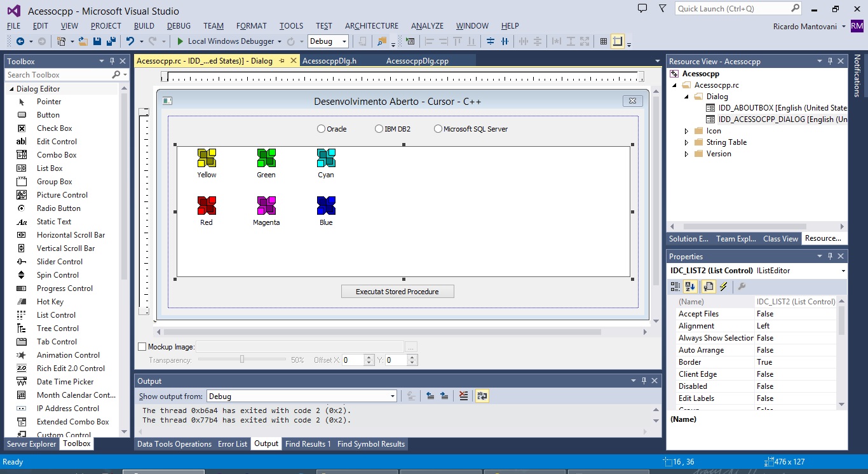Screen dimensions: 868x474
Task: Select the Oracle radio button
Action: pyautogui.click(x=321, y=129)
